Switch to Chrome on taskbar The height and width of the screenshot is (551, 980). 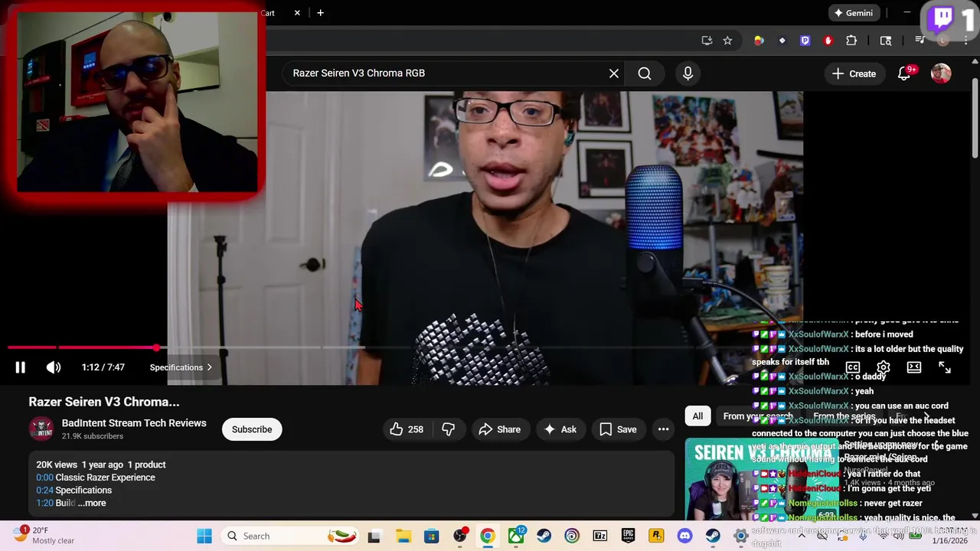(488, 536)
